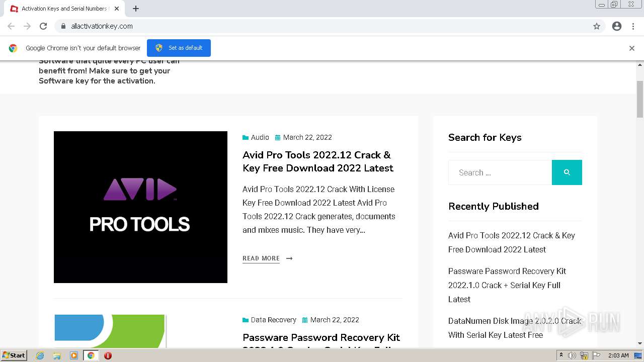644x362 pixels.
Task: Click the red stop-sign taskbar icon
Action: (108, 355)
